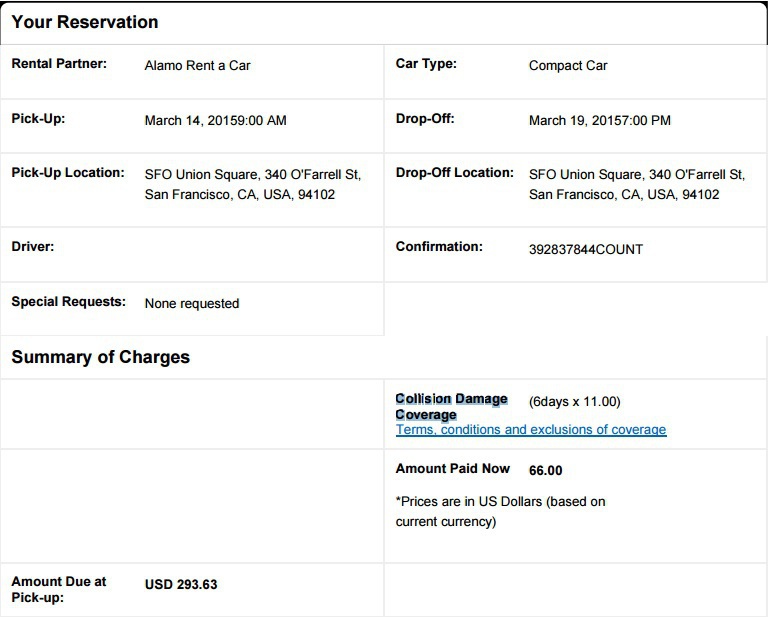
Task: Click the confirmation number 392837844COUNT
Action: click(585, 249)
